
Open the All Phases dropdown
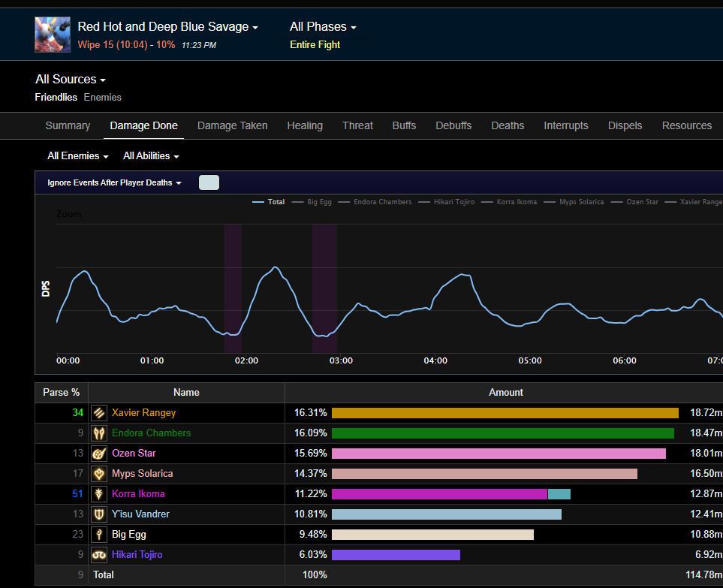coord(323,27)
